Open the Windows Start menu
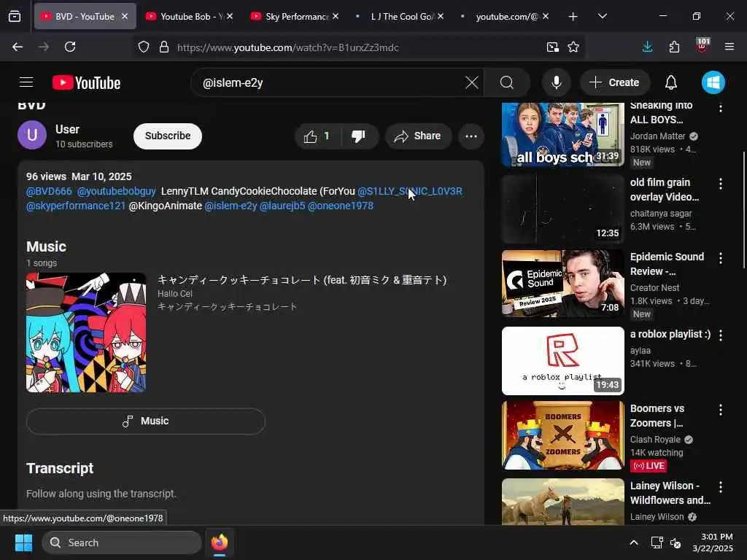 [23, 542]
